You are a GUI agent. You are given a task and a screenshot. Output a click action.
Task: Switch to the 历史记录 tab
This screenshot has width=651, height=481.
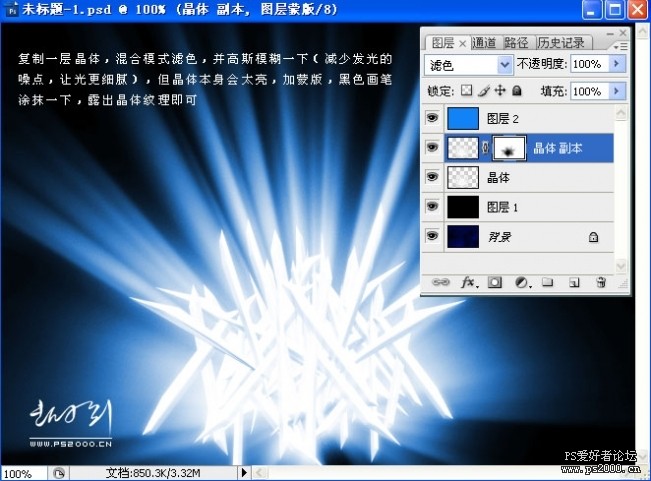(x=561, y=43)
